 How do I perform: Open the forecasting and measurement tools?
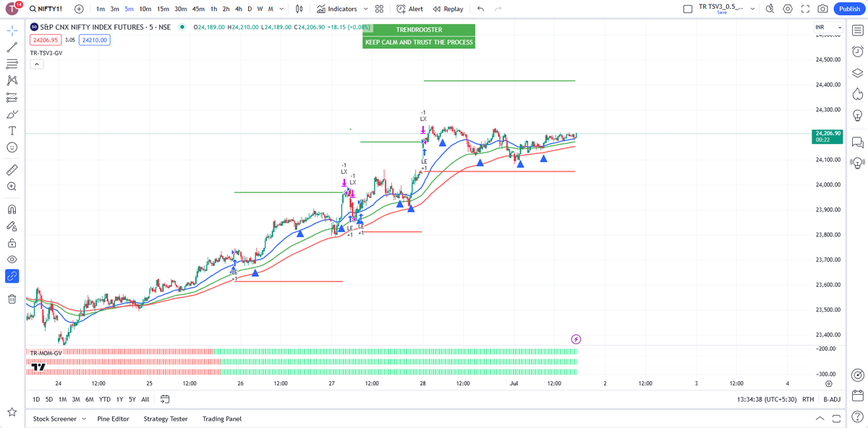(12, 98)
